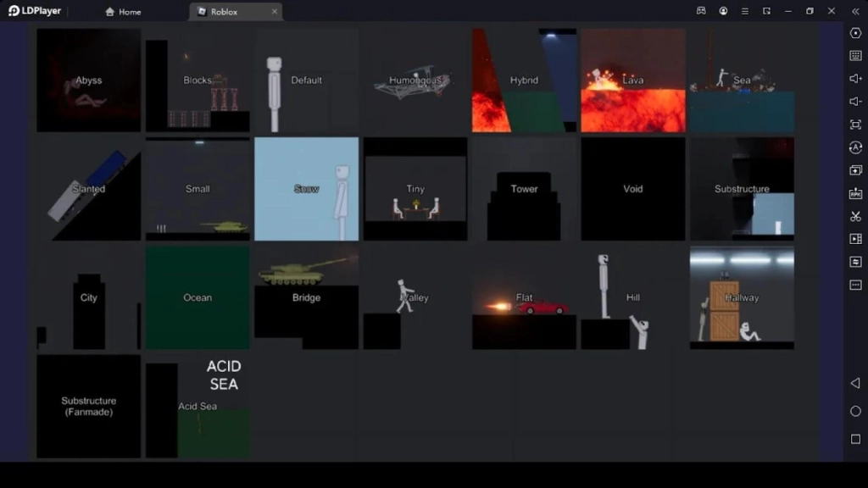
Task: Choose the Flat map
Action: tap(524, 297)
